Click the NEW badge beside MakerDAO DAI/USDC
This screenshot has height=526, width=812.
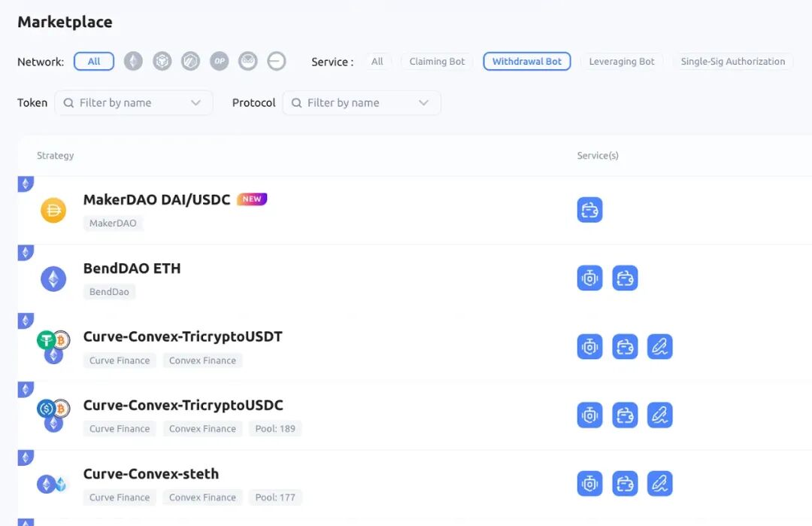pos(252,199)
